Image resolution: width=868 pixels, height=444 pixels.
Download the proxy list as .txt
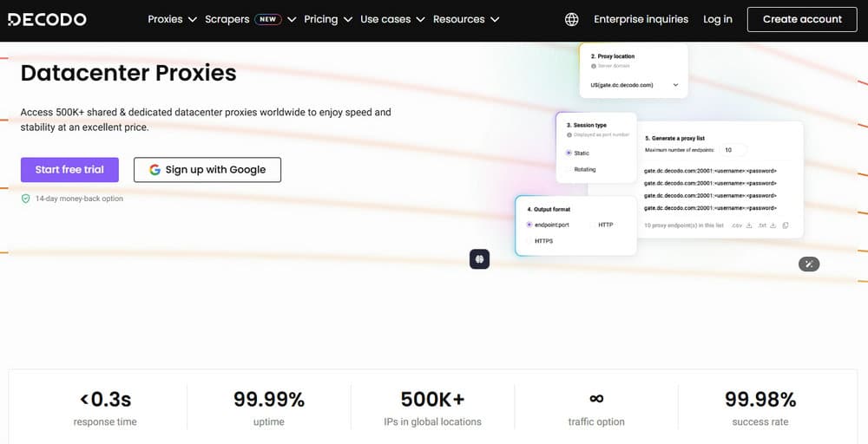pyautogui.click(x=766, y=225)
